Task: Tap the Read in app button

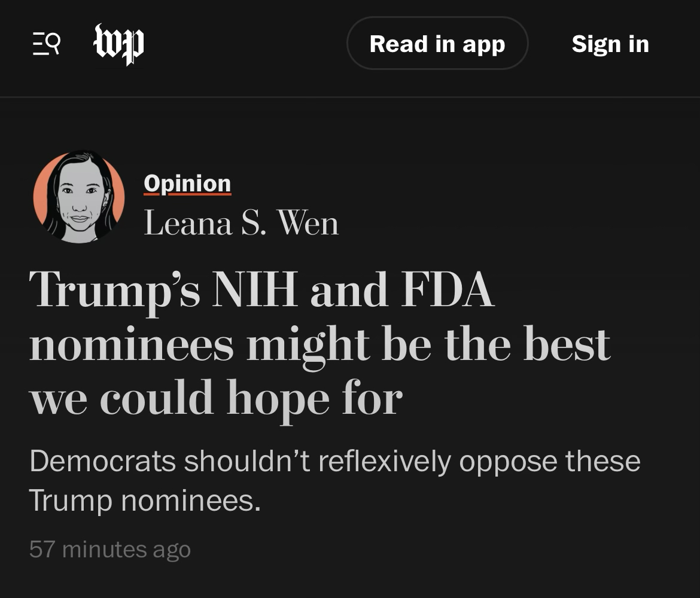Action: (437, 44)
